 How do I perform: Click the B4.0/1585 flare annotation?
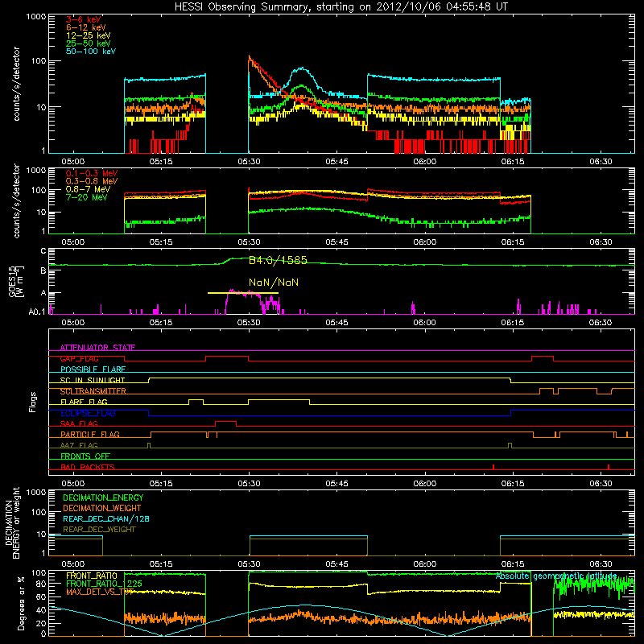278,260
